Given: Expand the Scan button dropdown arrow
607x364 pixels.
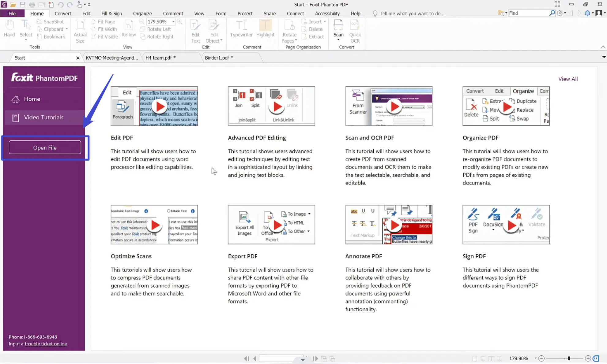Looking at the screenshot, I should pos(338,40).
